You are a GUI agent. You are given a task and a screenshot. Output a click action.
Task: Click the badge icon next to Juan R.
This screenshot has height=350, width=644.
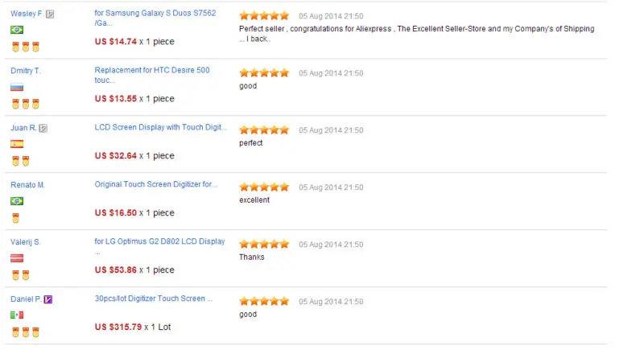coord(43,128)
